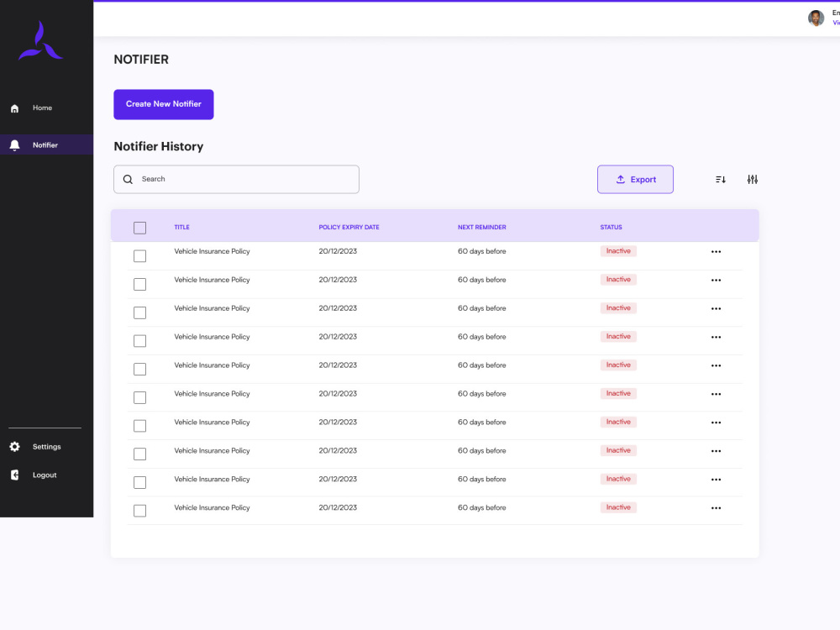
Task: Select the Notifier sidebar item
Action: (46, 144)
